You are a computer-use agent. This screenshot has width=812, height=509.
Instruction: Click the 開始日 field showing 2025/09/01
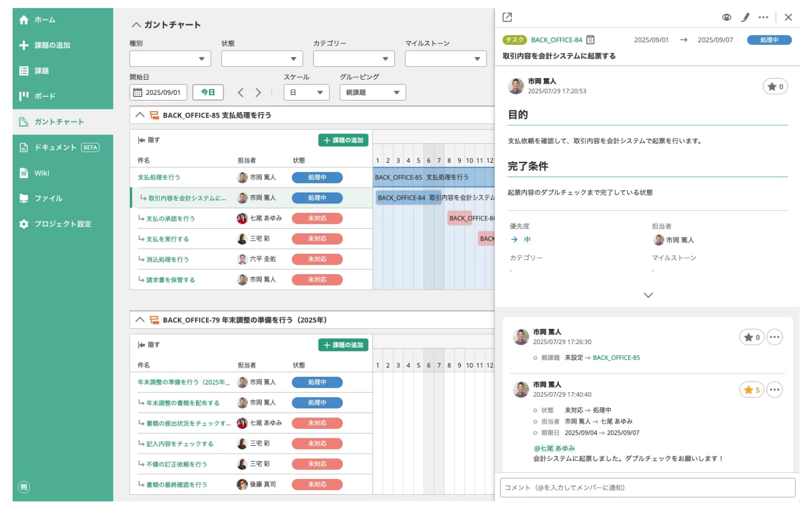coord(159,92)
